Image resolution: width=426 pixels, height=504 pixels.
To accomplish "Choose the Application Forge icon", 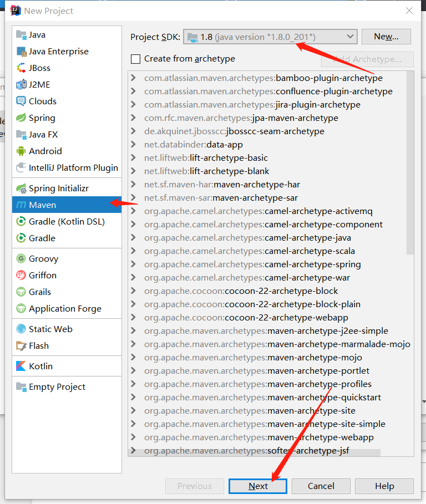I will 21,309.
